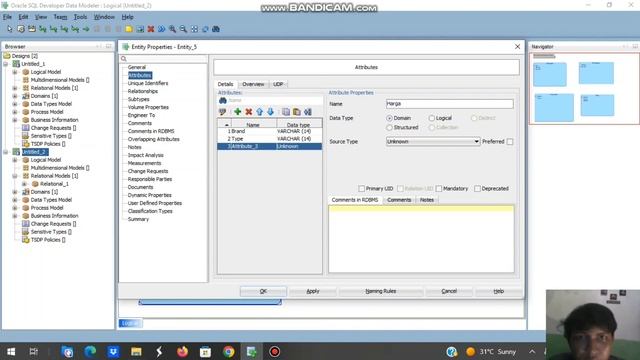The width and height of the screenshot is (640, 360).
Task: Click into the Comments in RDBMS text area
Action: (421, 239)
